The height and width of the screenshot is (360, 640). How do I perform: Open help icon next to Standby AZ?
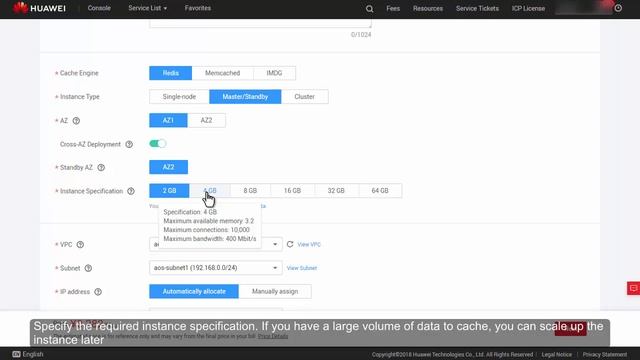pos(101,168)
